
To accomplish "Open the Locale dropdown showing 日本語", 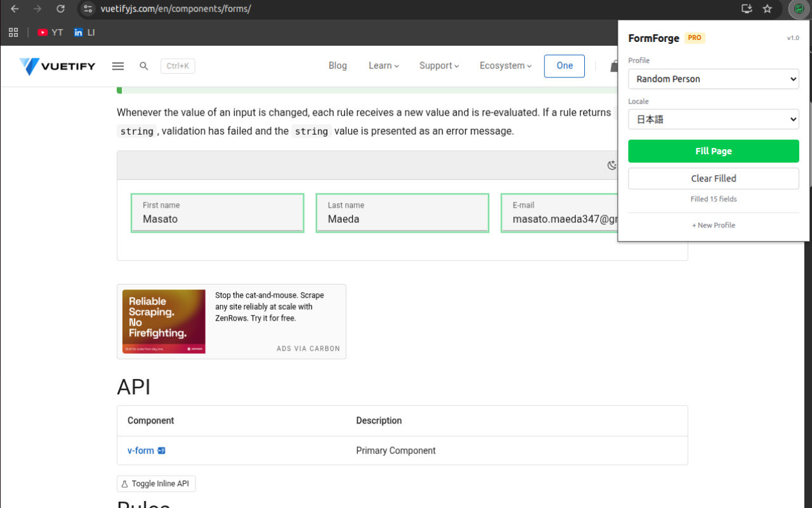I will [713, 119].
